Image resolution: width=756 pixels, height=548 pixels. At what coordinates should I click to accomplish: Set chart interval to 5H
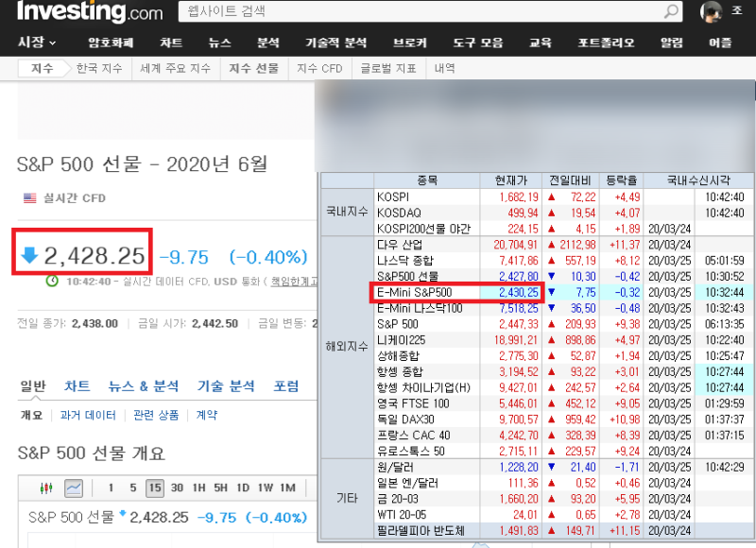(x=221, y=488)
